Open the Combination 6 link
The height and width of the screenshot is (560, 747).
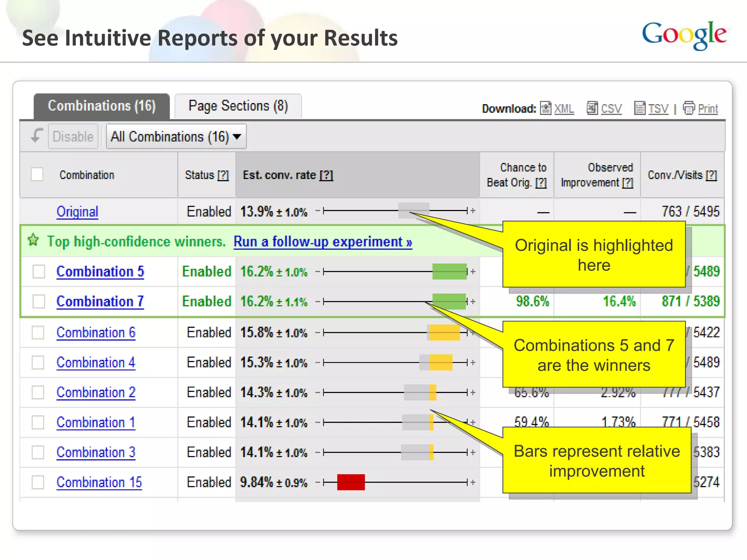96,332
